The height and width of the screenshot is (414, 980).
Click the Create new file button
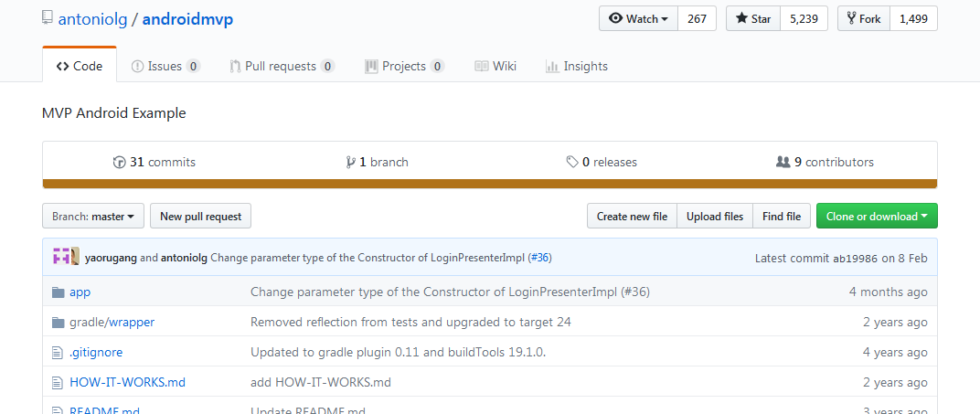pyautogui.click(x=632, y=216)
